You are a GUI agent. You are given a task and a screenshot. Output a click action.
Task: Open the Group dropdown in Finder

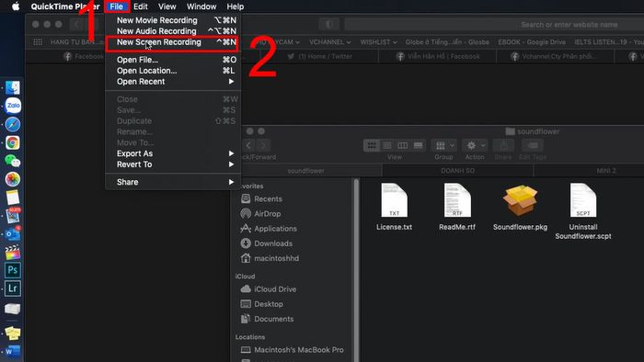pos(444,145)
